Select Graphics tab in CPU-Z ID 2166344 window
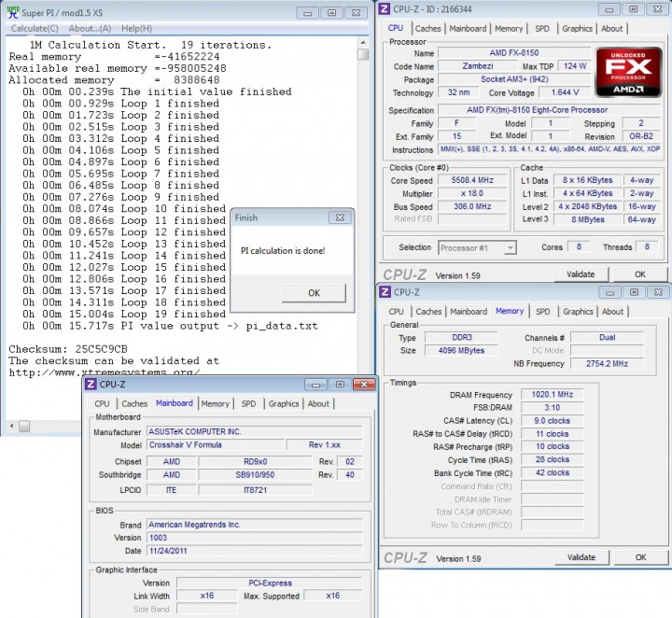This screenshot has height=618, width=672. tap(577, 29)
